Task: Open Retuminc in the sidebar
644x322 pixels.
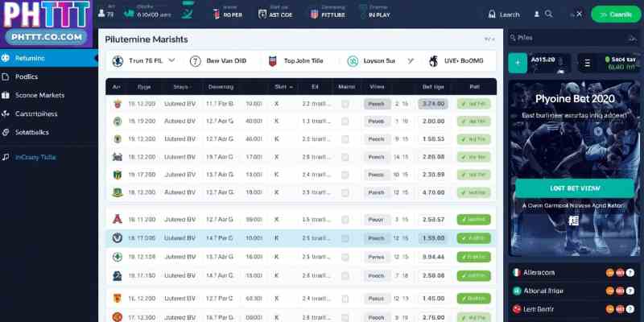Action: tap(49, 58)
